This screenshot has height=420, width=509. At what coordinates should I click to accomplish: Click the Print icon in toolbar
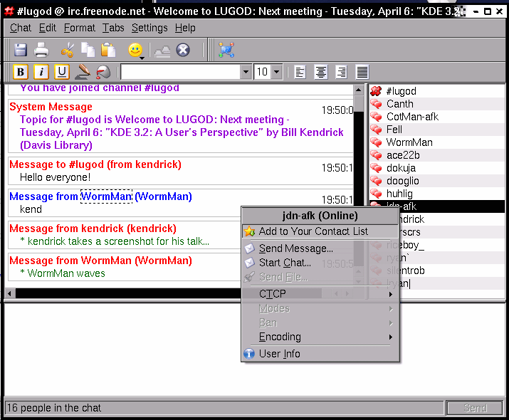click(x=41, y=50)
